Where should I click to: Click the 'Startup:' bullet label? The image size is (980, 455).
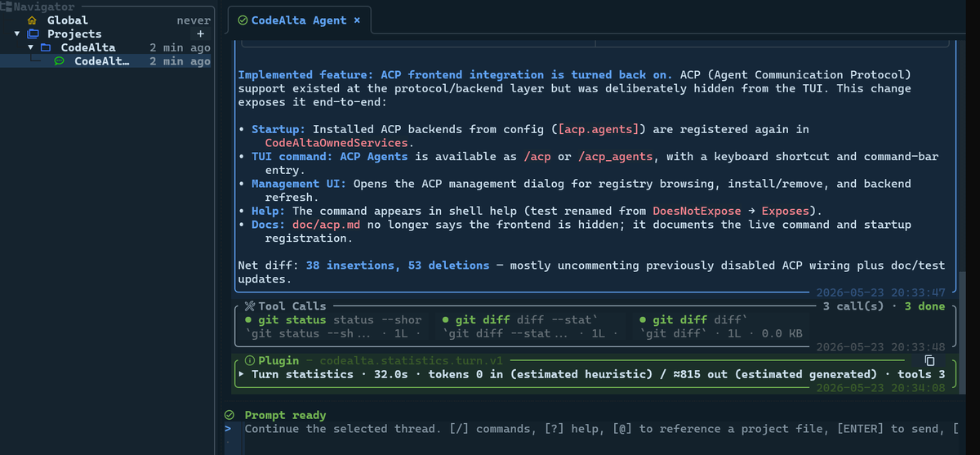coord(278,129)
